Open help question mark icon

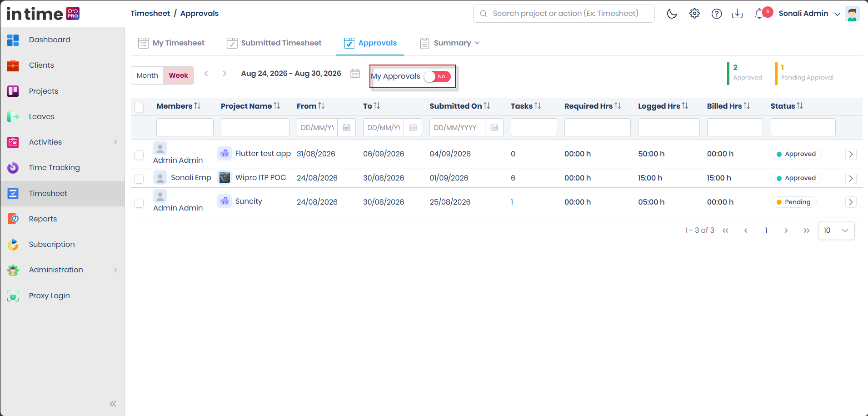coord(717,14)
